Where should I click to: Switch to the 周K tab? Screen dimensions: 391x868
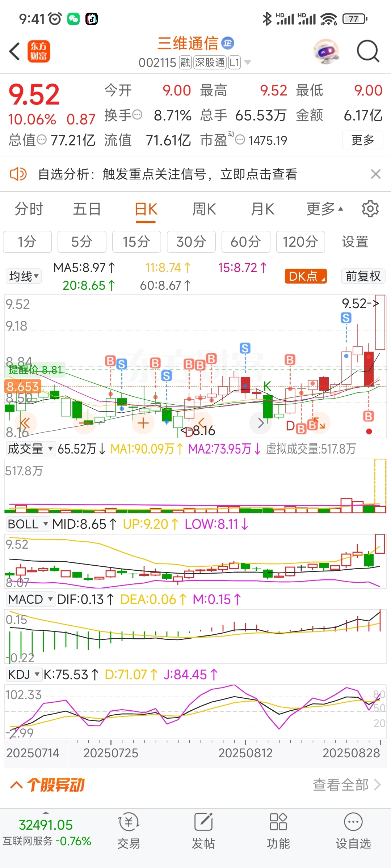coord(204,209)
